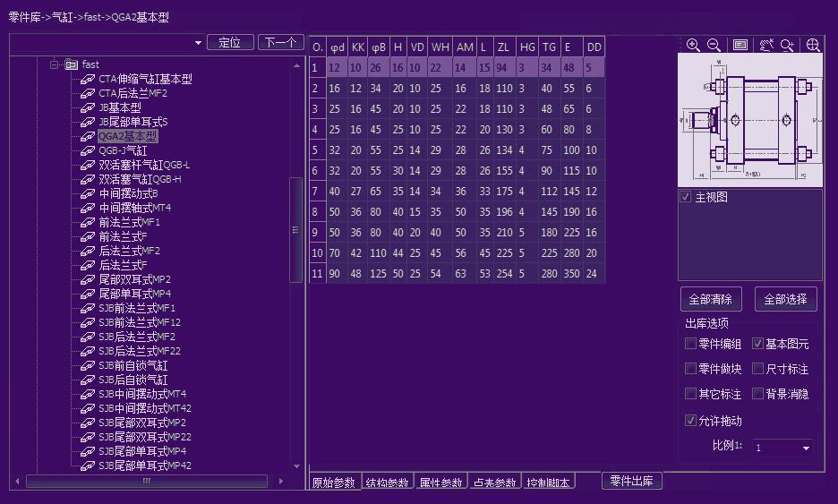Image resolution: width=838 pixels, height=504 pixels.
Task: Enable the 其它标注 checkbox
Action: (x=690, y=394)
